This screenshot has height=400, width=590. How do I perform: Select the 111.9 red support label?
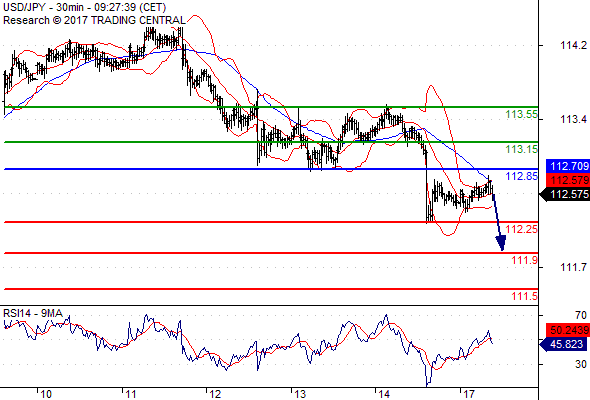(x=525, y=260)
